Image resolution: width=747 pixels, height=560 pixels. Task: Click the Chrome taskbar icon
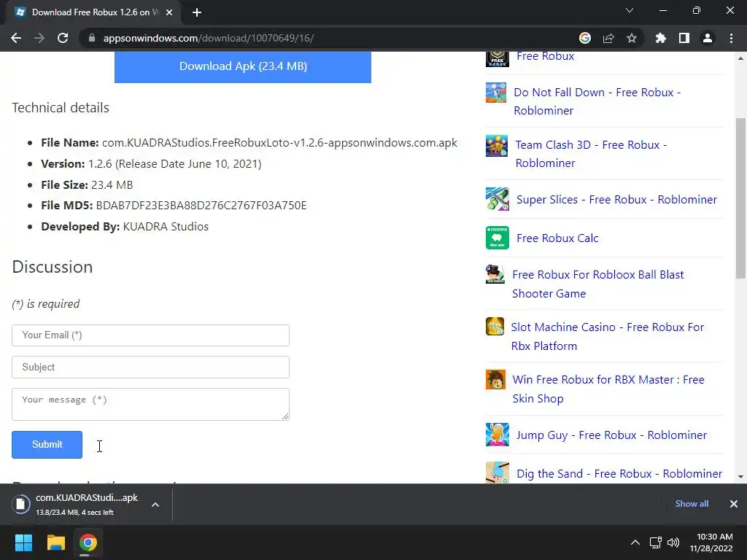[88, 542]
